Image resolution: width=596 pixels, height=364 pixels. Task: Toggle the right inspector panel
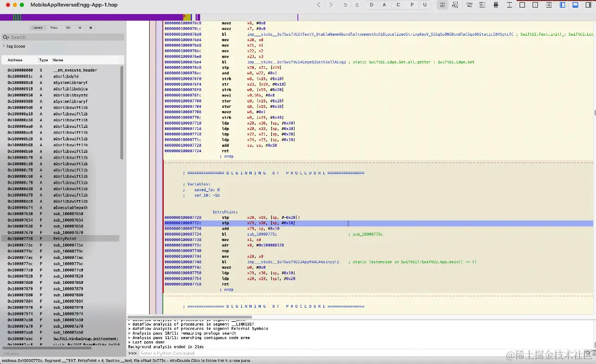(588, 5)
